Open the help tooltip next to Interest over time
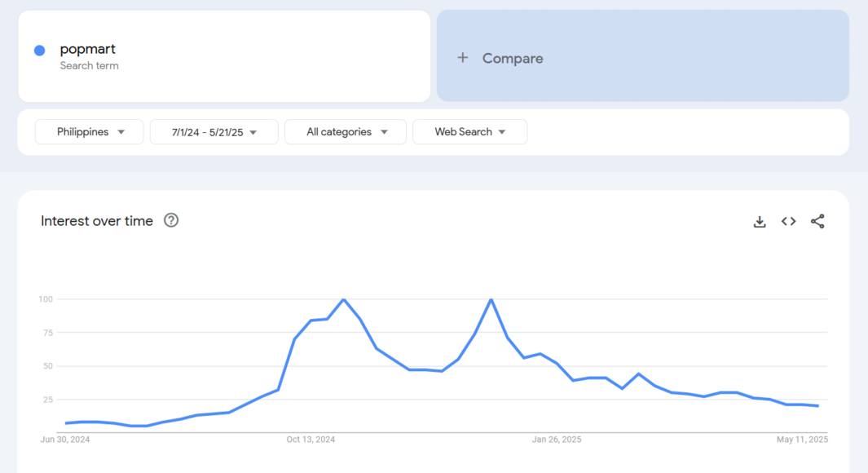The width and height of the screenshot is (868, 473). (171, 220)
